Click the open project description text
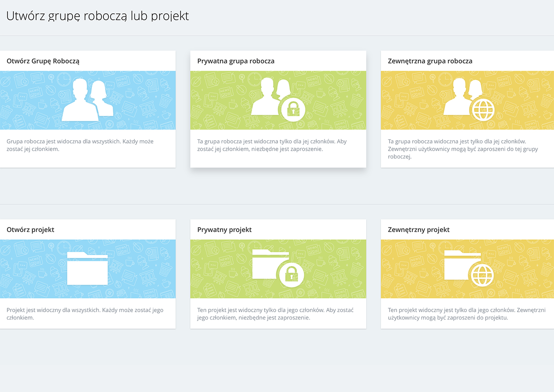This screenshot has width=554, height=392. point(85,314)
